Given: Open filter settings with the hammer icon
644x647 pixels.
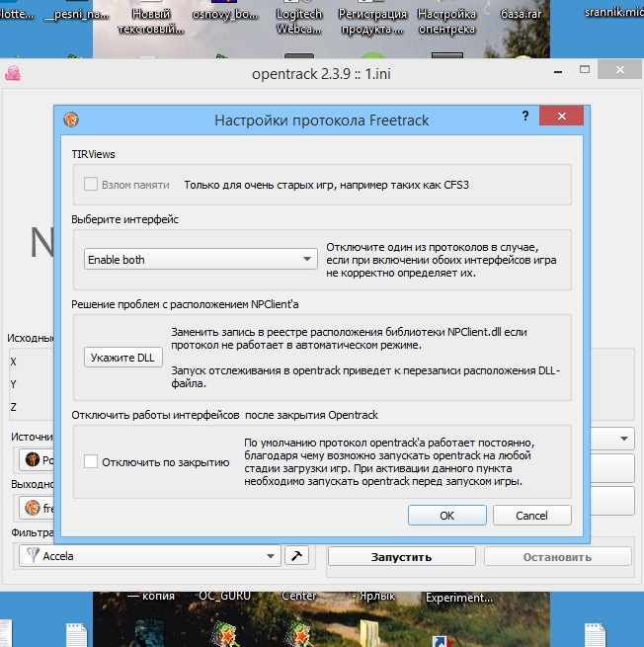Looking at the screenshot, I should coord(296,556).
